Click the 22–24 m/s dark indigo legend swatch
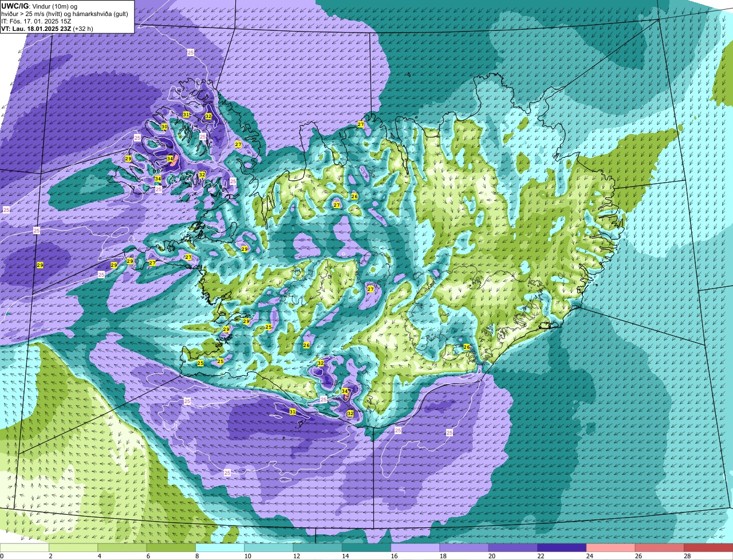Image resolution: width=733 pixels, height=560 pixels. coord(562,547)
